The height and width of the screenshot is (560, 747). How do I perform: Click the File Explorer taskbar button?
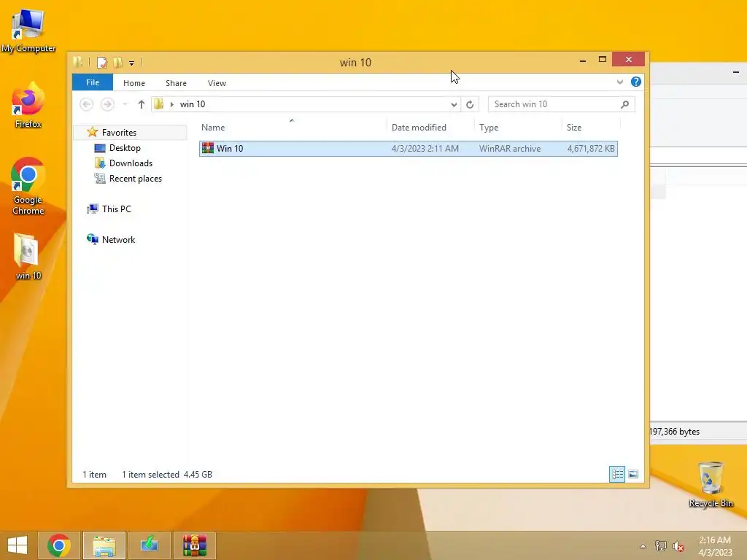104,545
